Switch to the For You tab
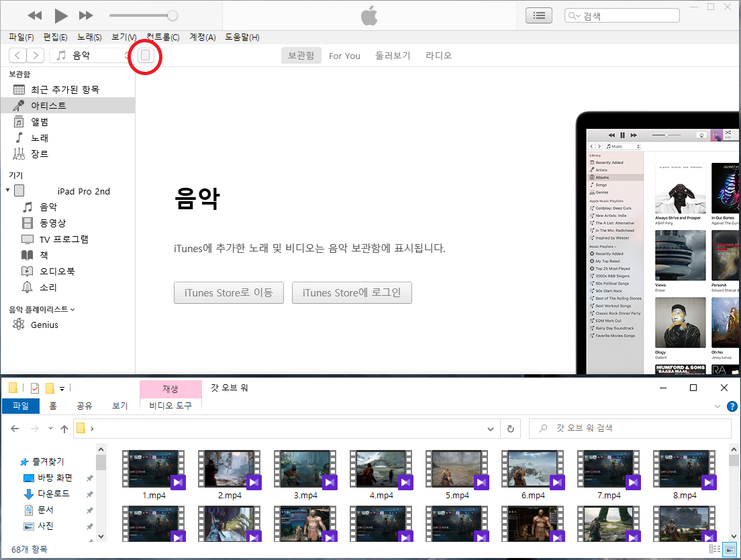This screenshot has height=560, width=741. 344,56
